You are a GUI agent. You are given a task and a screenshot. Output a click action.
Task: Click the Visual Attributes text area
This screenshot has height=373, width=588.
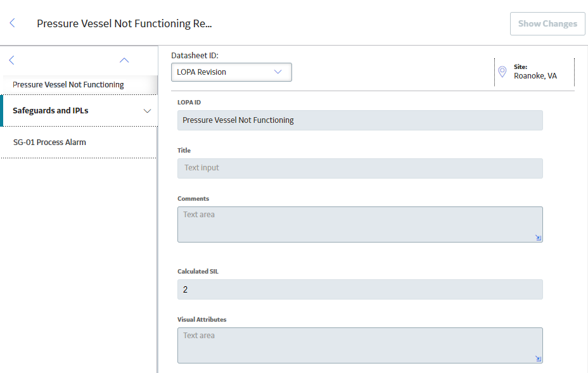(x=360, y=346)
